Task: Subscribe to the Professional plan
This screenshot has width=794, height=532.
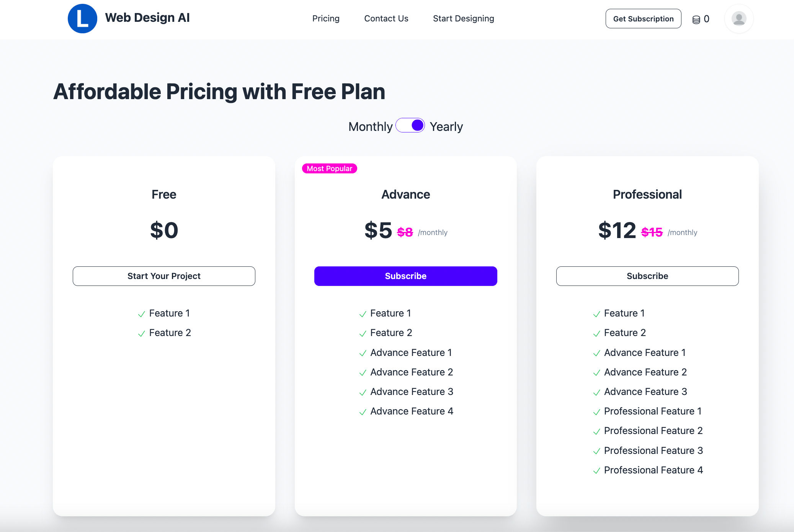Action: pos(647,276)
